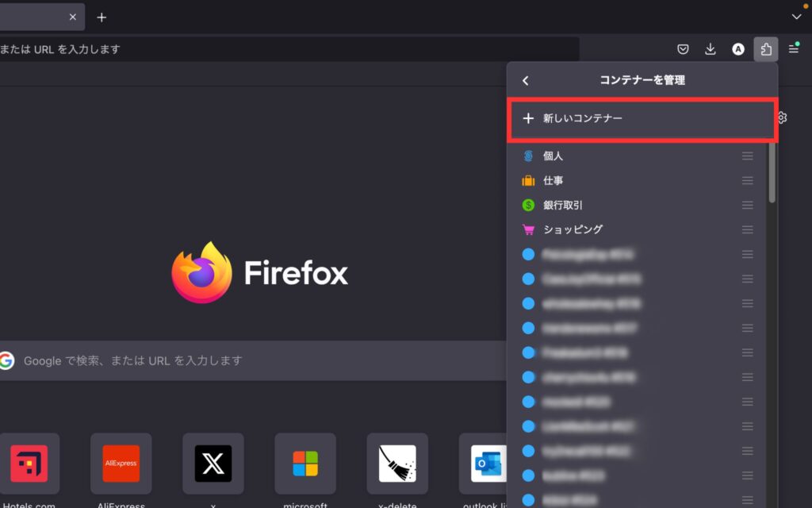This screenshot has height=508, width=812.
Task: Go back using the panel's left chevron
Action: point(526,80)
